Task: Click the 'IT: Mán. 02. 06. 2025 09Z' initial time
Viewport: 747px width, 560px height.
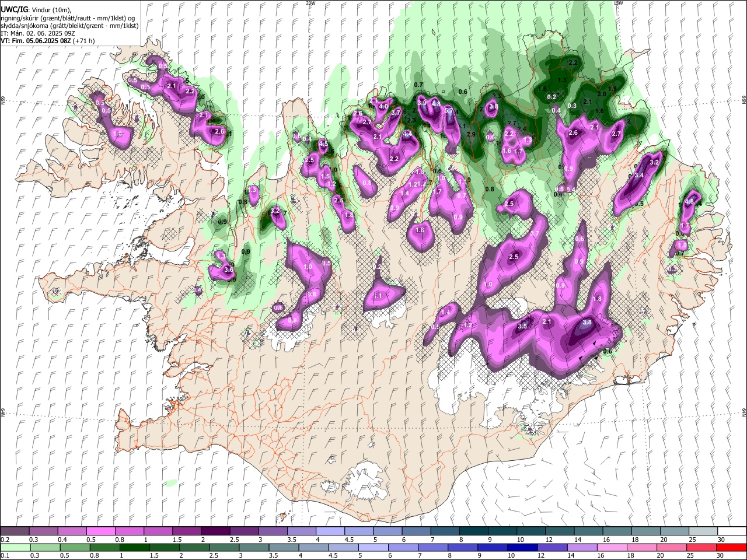Action: coord(38,33)
